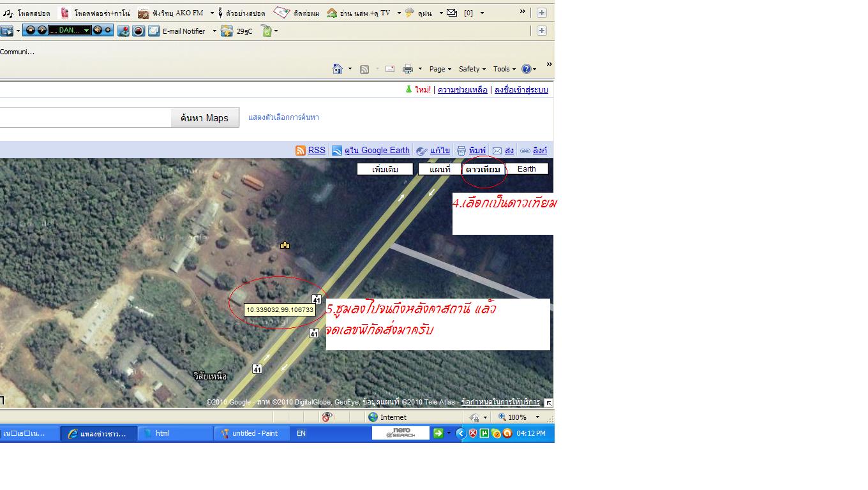Click the Home icon in IE command bar

coord(338,69)
